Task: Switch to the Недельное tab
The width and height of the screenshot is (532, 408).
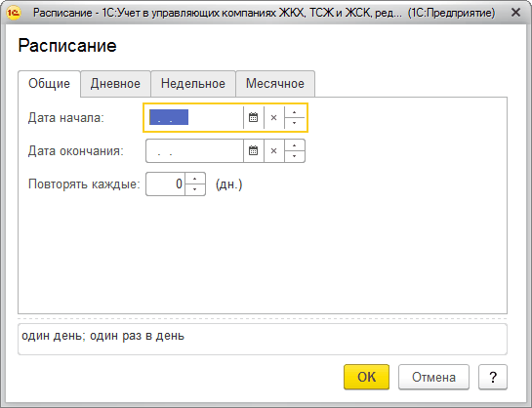Action: click(193, 84)
